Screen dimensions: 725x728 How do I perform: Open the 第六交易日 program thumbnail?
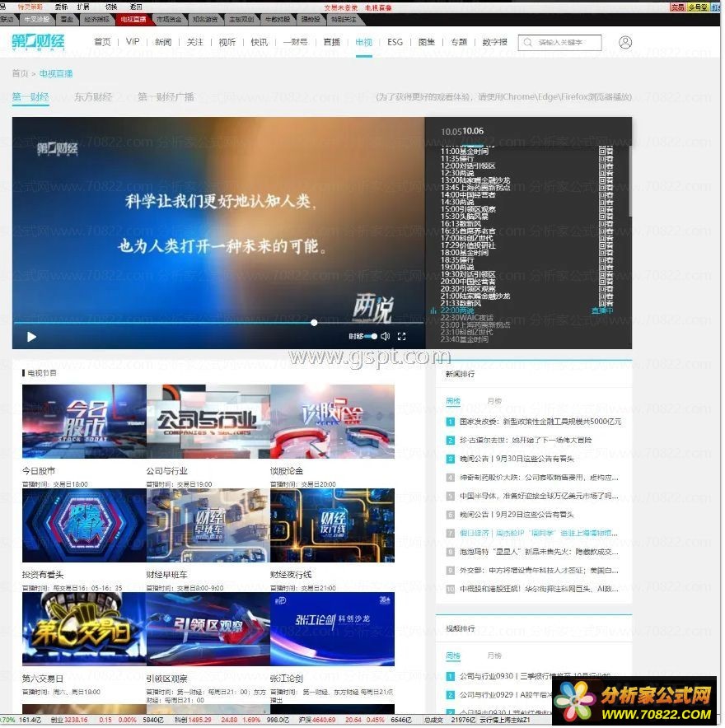pyautogui.click(x=84, y=629)
